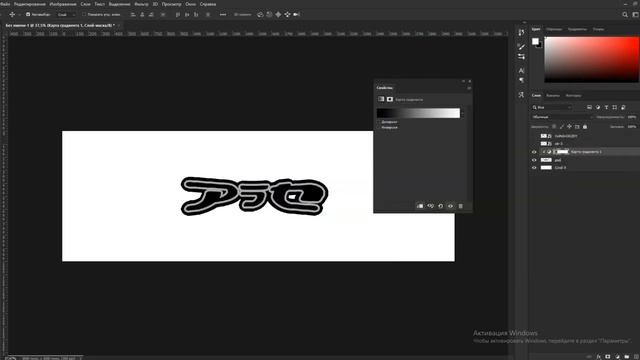Image resolution: width=640 pixels, height=360 pixels.
Task: Switch to the Контуры panel tab
Action: (573, 96)
